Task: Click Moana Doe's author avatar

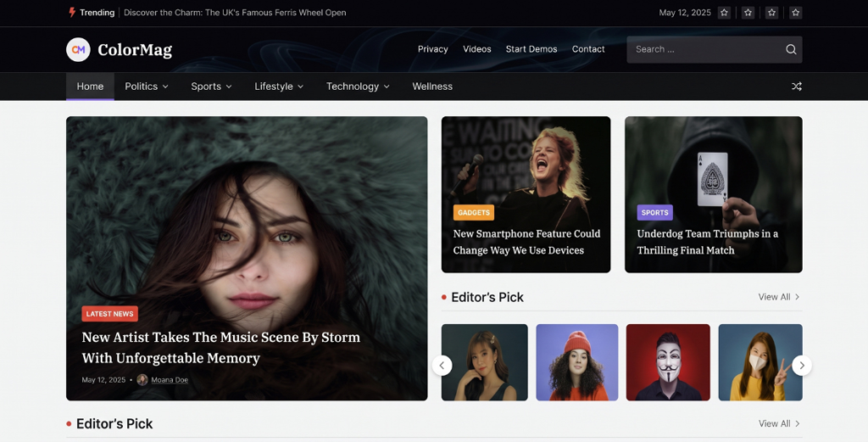Action: click(142, 379)
